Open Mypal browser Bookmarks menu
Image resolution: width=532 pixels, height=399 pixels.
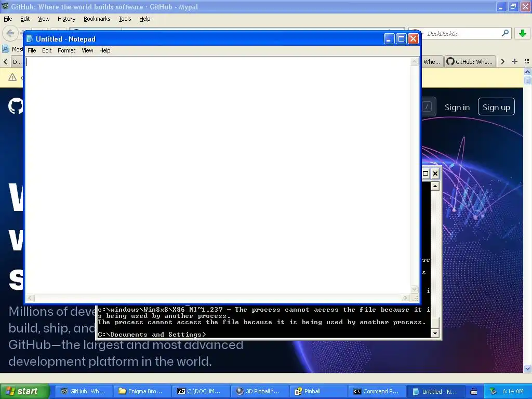(97, 19)
